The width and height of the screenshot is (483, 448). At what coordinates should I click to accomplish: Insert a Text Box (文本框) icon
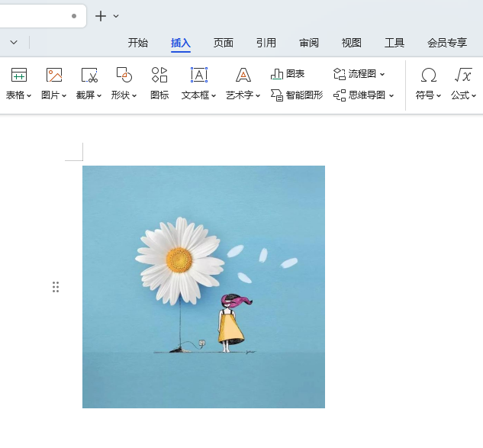pos(198,75)
